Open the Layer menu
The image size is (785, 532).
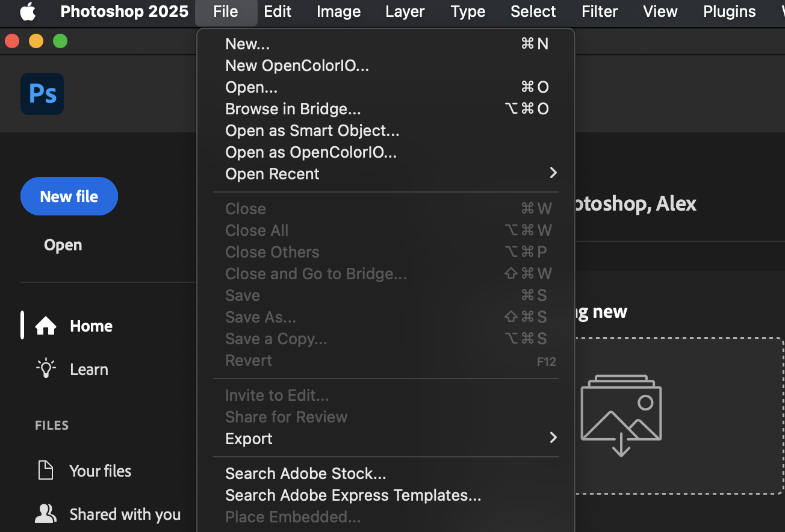405,11
